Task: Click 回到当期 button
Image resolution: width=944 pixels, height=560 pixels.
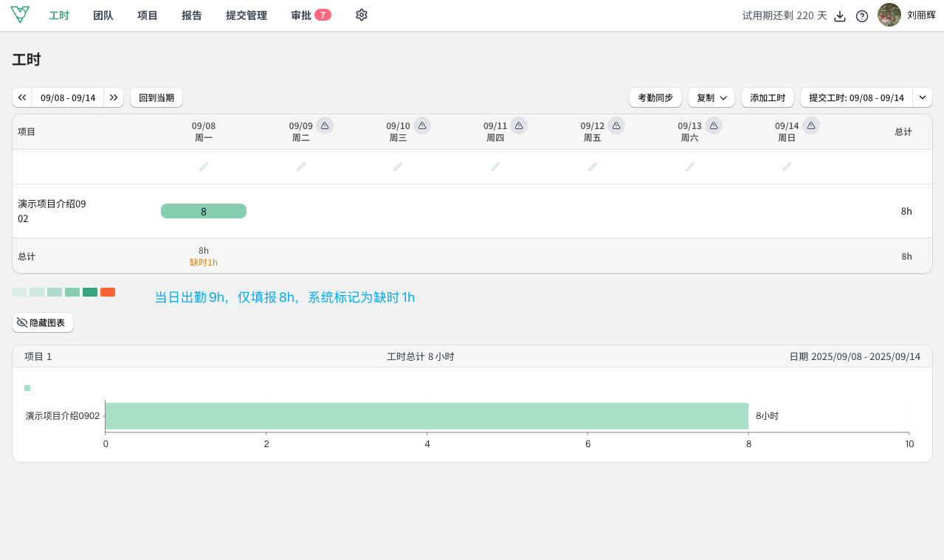Action: tap(156, 97)
